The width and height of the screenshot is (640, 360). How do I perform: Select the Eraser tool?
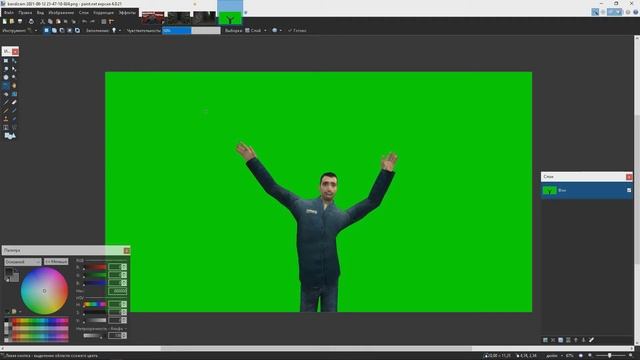pyautogui.click(x=14, y=102)
